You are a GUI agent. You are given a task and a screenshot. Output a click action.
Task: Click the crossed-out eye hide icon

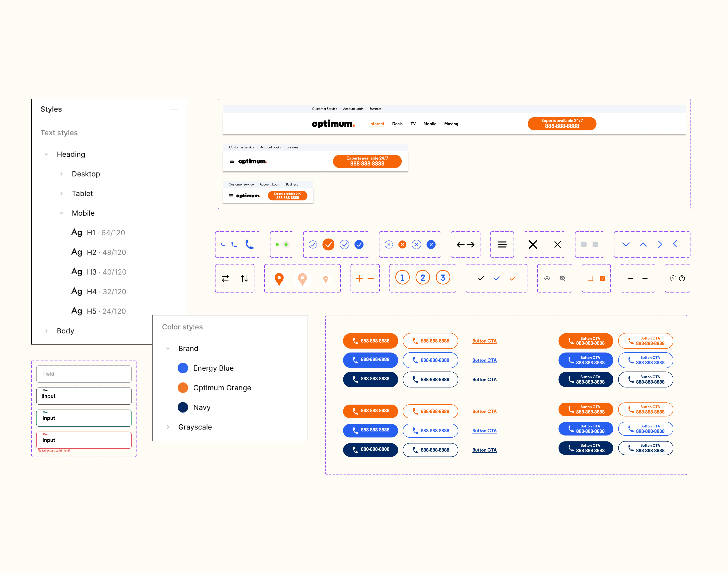point(562,278)
